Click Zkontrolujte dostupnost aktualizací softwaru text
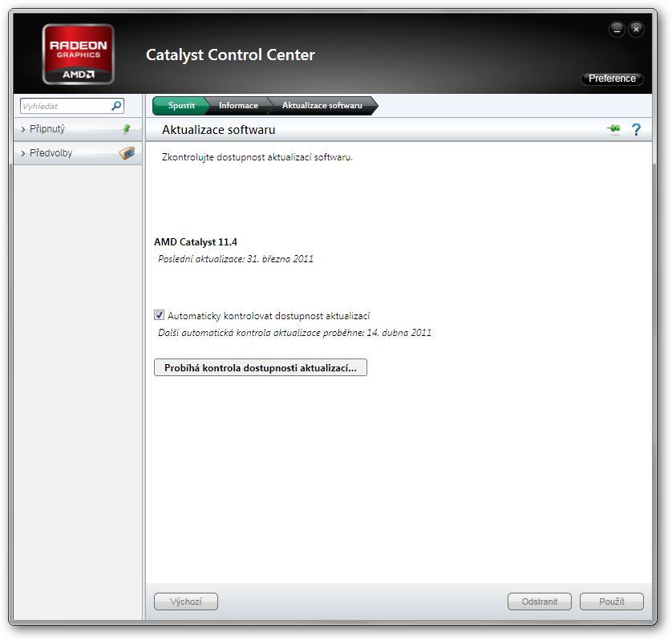Image resolution: width=672 pixels, height=640 pixels. tap(257, 157)
